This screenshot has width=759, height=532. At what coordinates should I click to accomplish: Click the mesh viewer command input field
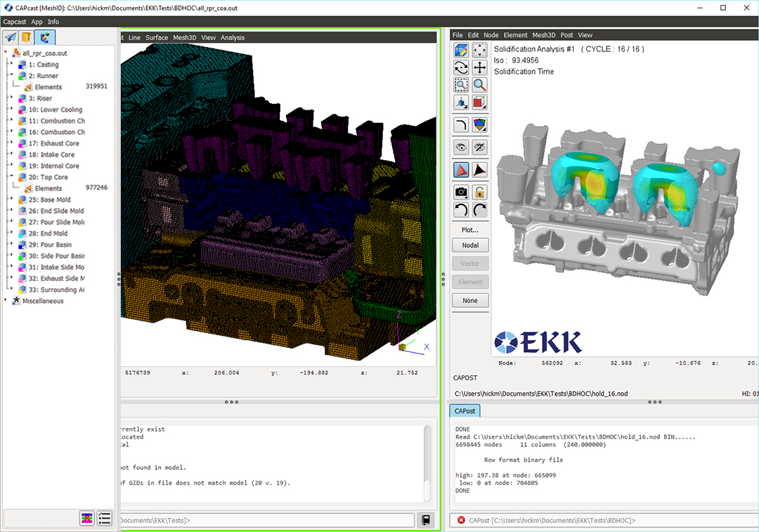267,520
